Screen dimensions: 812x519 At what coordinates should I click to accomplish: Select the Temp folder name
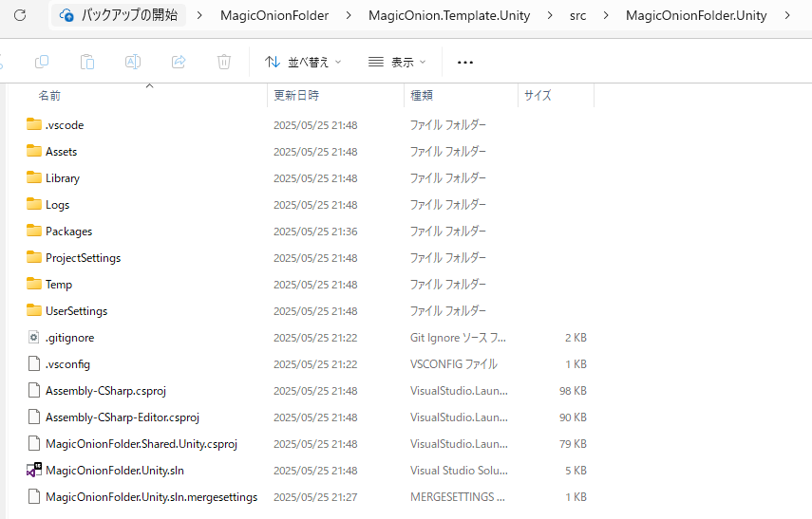pos(59,284)
